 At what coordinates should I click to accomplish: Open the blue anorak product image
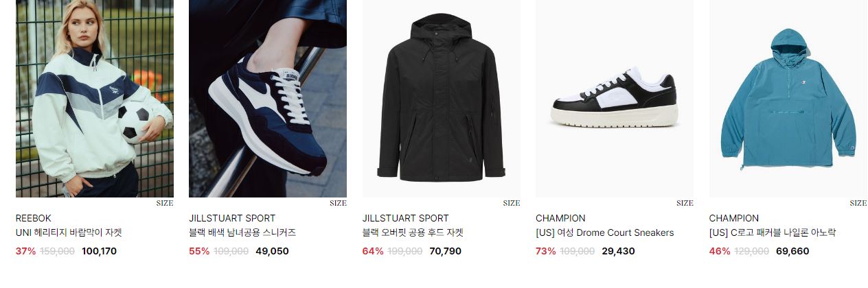coord(788,99)
